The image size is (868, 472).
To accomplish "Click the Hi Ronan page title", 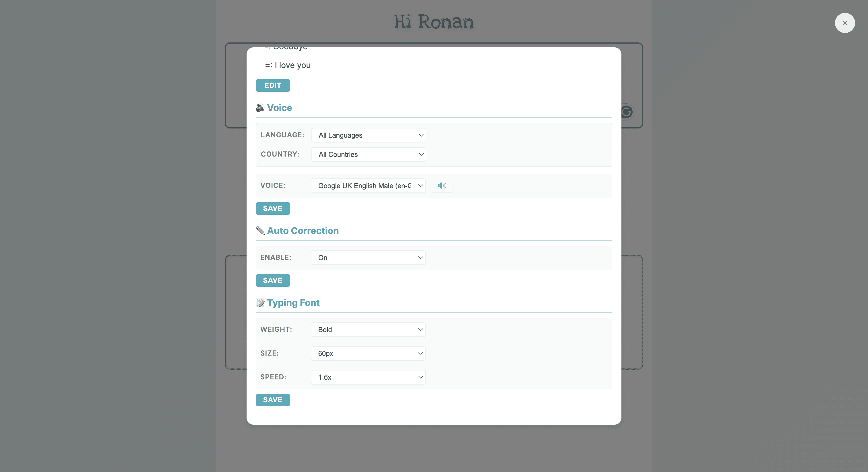I will [434, 22].
